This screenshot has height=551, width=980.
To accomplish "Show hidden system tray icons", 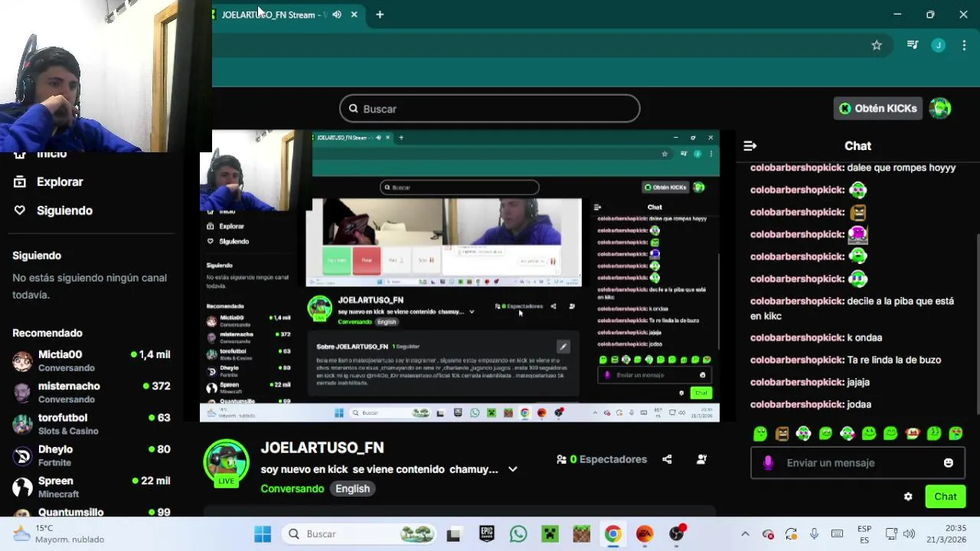I will [745, 534].
